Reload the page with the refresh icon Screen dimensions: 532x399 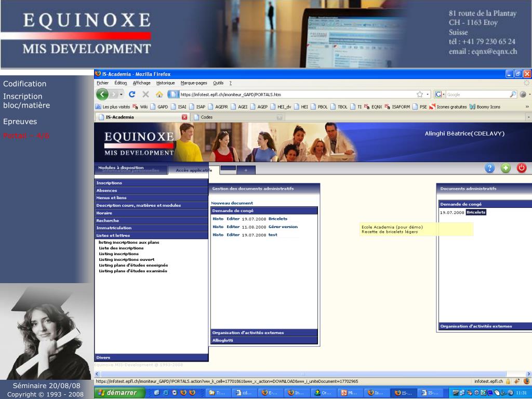pyautogui.click(x=132, y=95)
